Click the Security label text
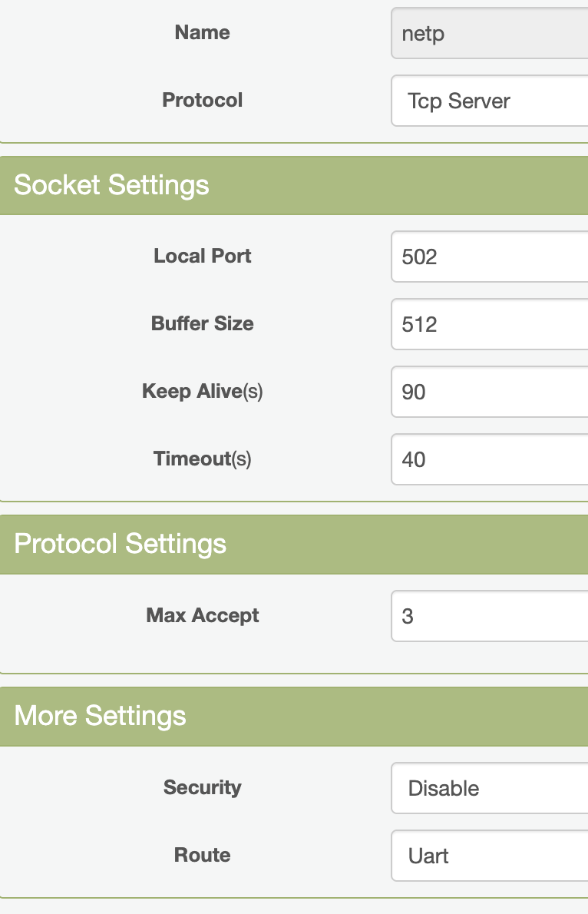Image resolution: width=588 pixels, height=914 pixels. click(203, 787)
